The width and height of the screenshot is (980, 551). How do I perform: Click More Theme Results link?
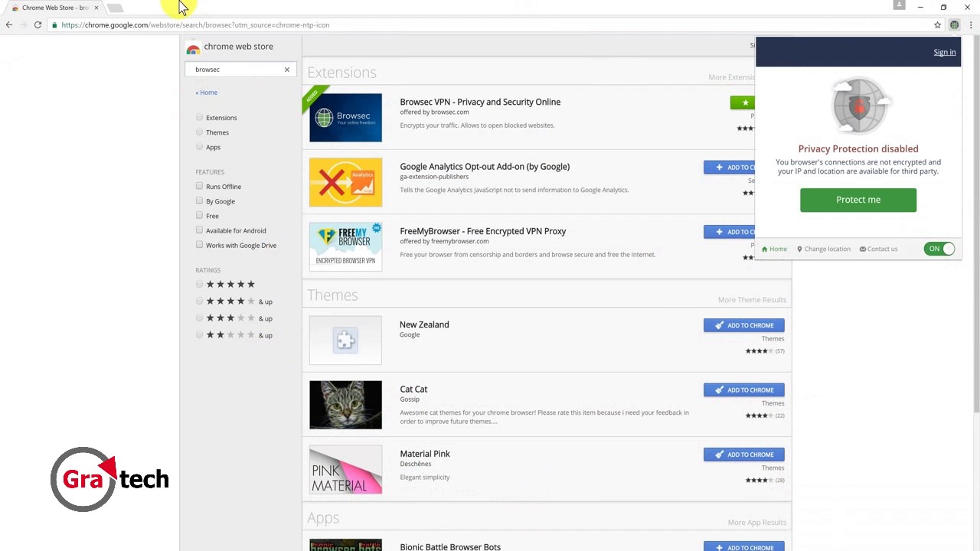752,300
